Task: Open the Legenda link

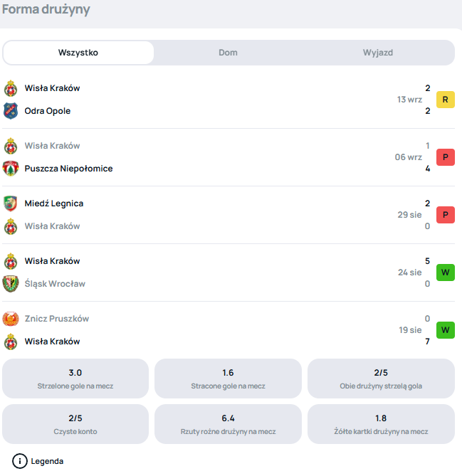Action: (x=47, y=462)
